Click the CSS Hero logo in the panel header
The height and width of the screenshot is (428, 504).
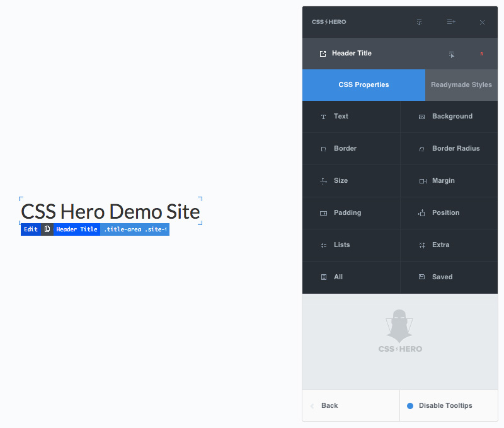click(329, 22)
